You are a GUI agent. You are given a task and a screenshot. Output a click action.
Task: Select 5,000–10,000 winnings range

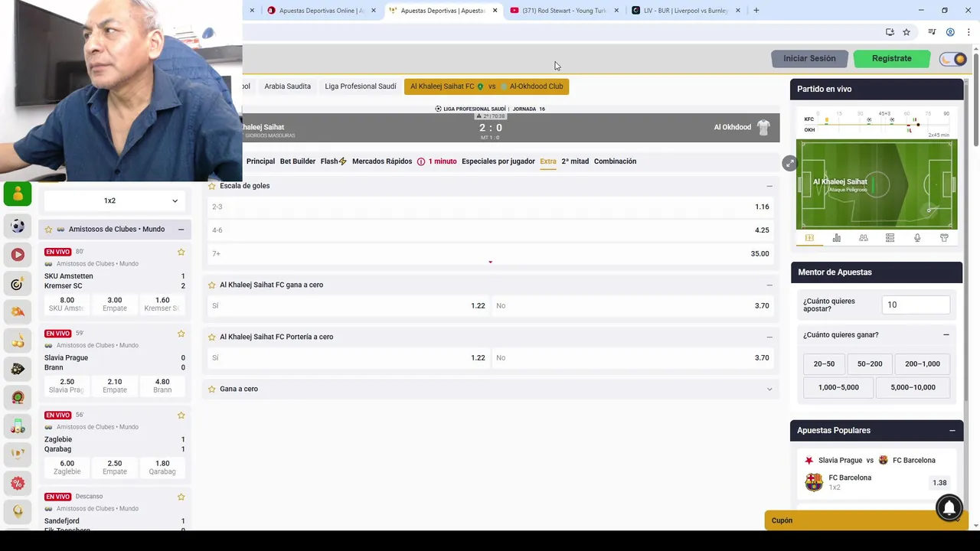pyautogui.click(x=913, y=387)
